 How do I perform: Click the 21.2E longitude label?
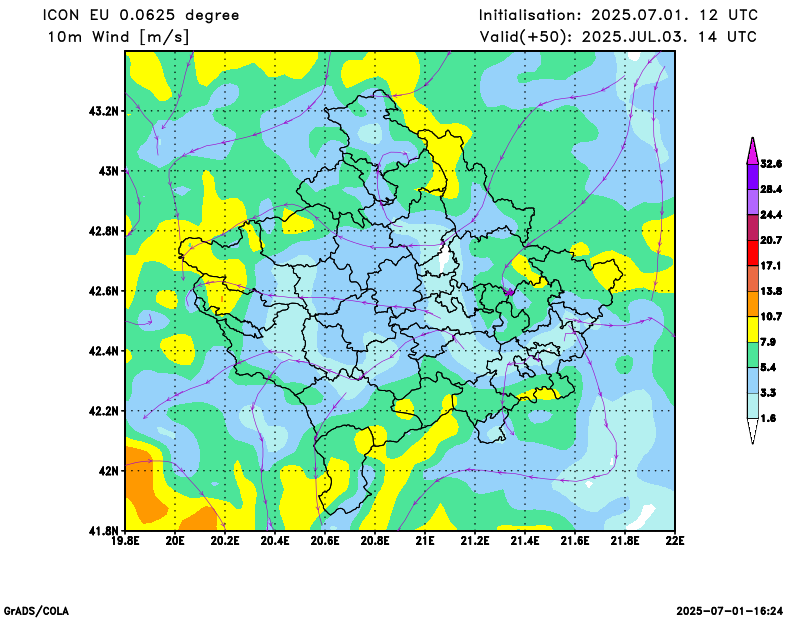[x=476, y=541]
